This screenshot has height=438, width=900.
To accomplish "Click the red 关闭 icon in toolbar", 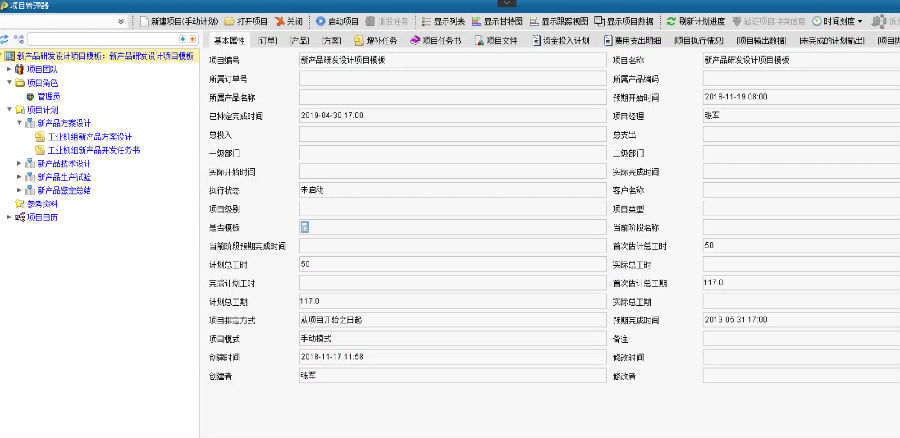I will coord(280,21).
